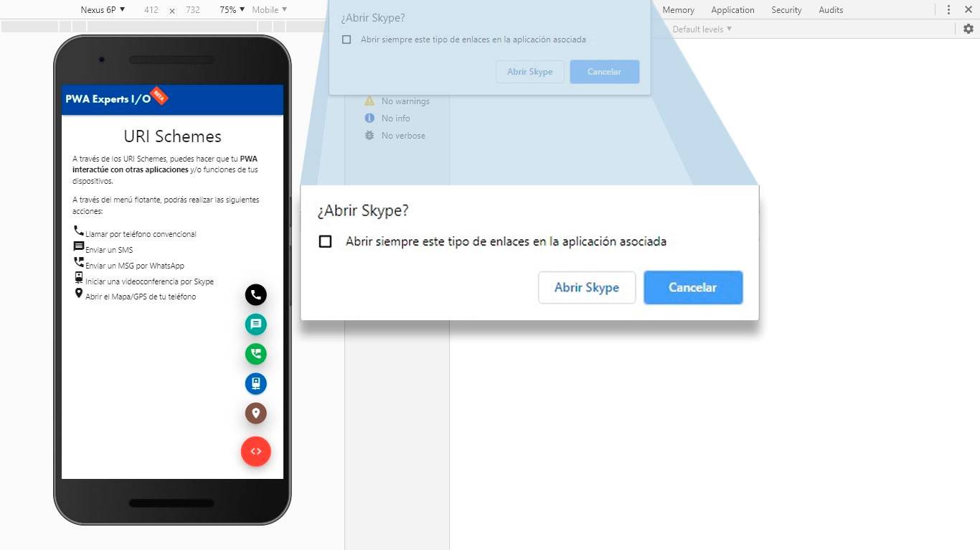Tap the brown map location floating button

[255, 414]
